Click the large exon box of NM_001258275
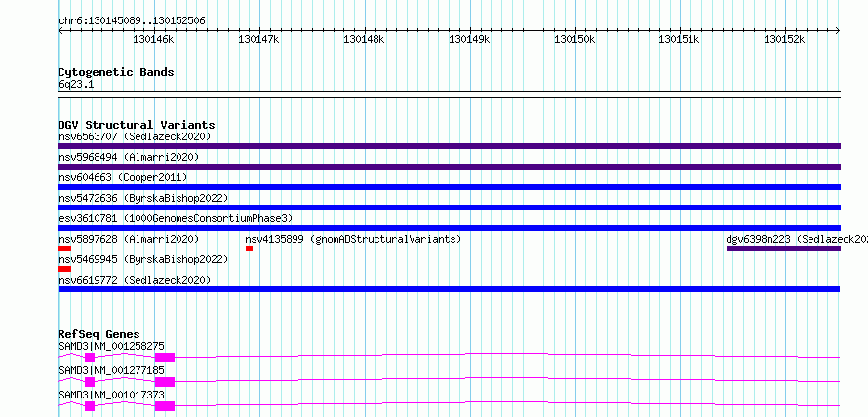Screen dimensions: 868x417 [165, 358]
